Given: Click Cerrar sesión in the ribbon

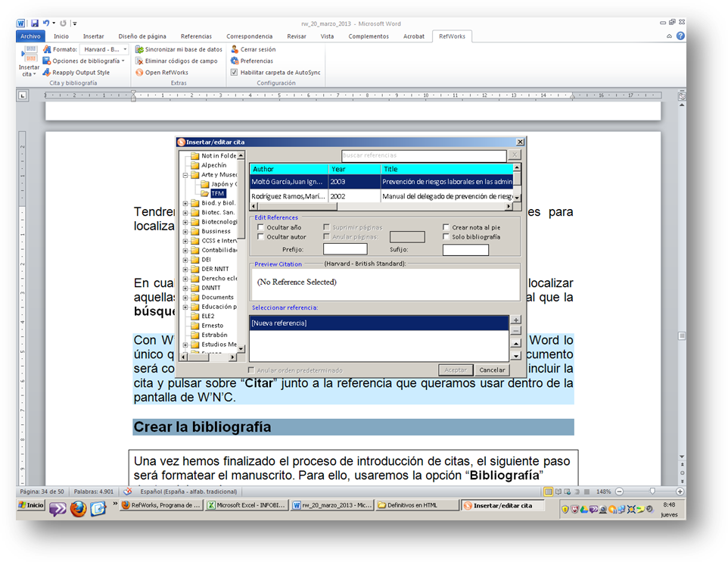Looking at the screenshot, I should pyautogui.click(x=253, y=49).
